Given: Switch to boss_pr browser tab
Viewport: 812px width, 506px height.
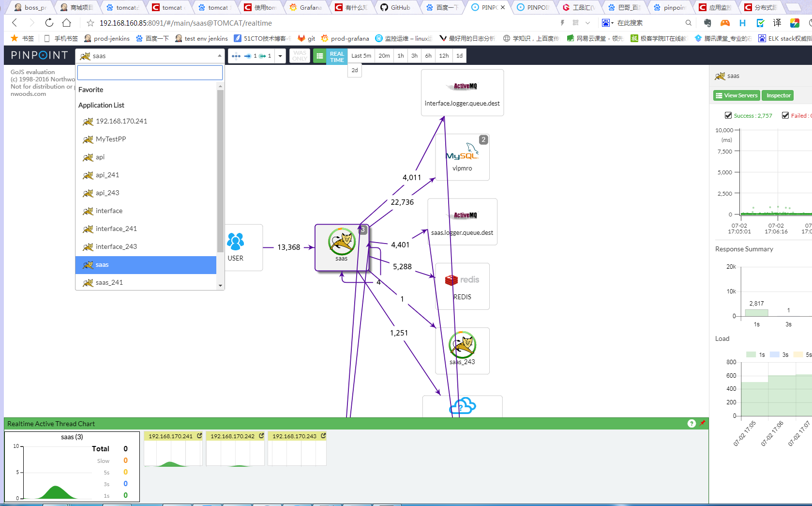Looking at the screenshot, I should point(31,7).
